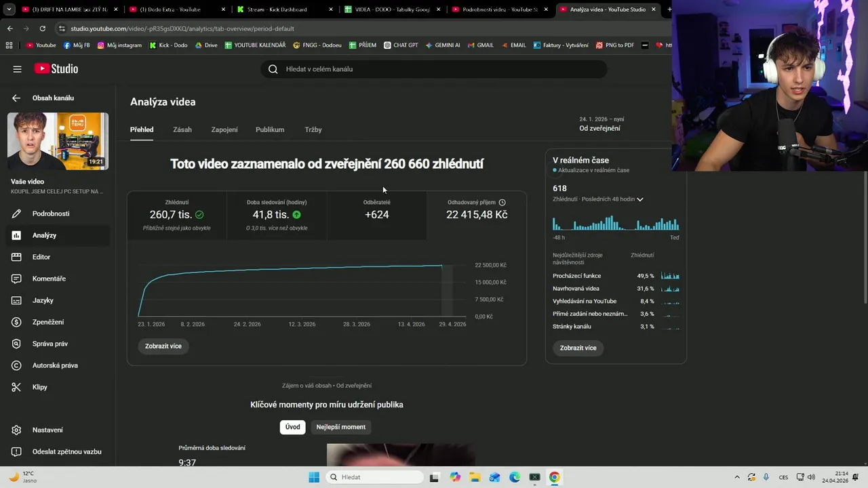Click Zobrazit více under the revenue chart

[163, 346]
